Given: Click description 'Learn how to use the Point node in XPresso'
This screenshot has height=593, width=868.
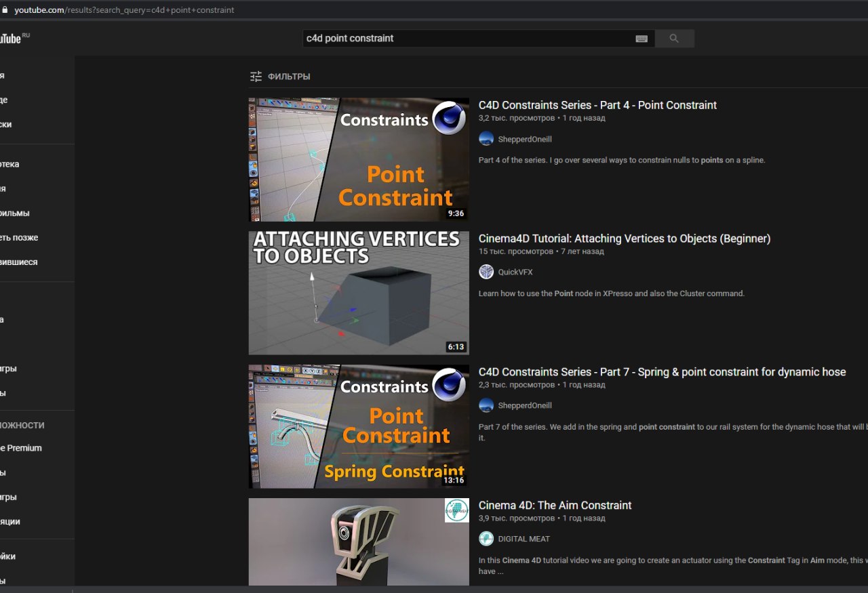Looking at the screenshot, I should click(x=612, y=293).
